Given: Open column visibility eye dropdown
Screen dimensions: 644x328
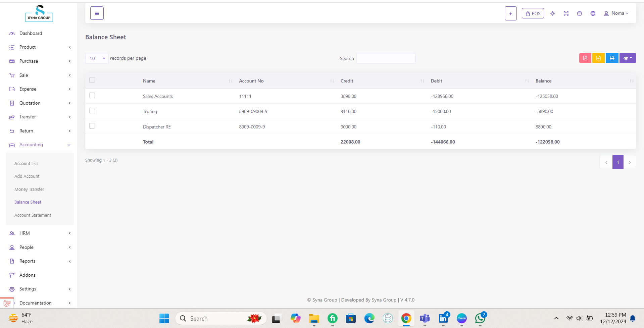Looking at the screenshot, I should click(627, 58).
